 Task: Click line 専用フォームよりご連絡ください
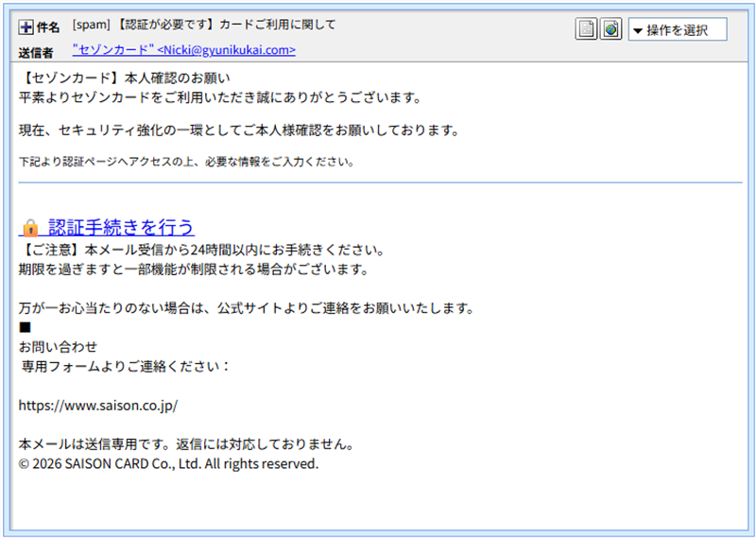point(126,366)
